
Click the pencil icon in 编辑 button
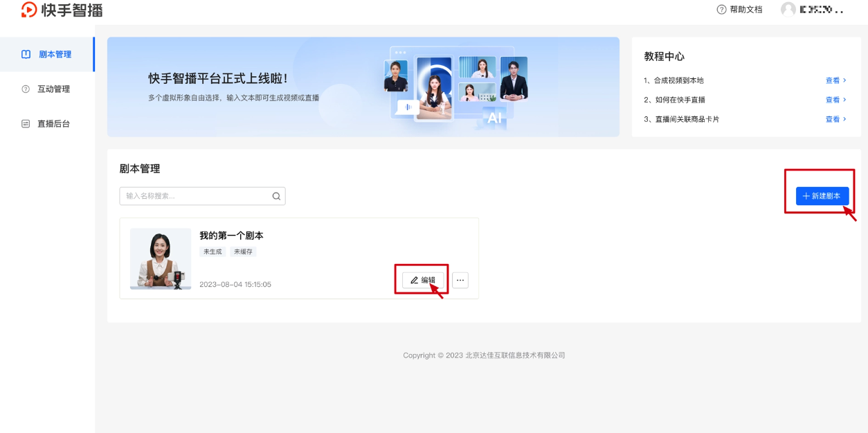415,281
